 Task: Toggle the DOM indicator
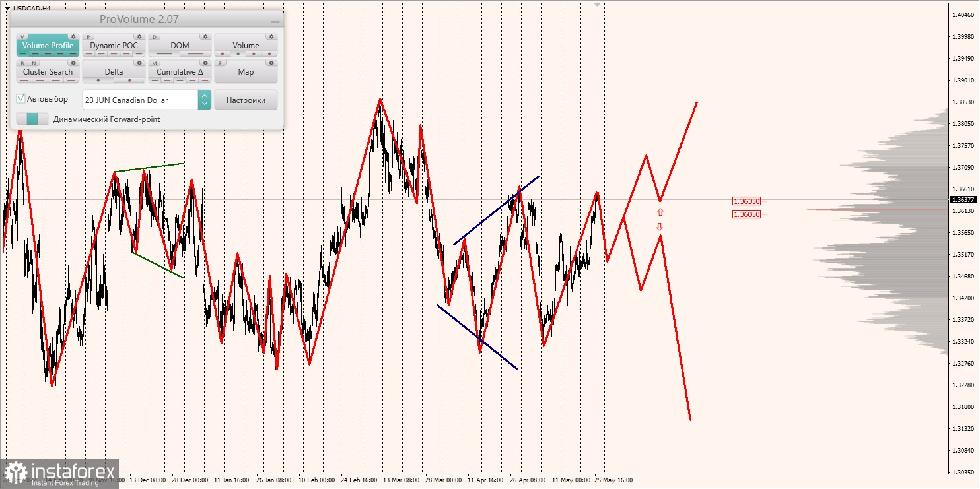coord(180,46)
